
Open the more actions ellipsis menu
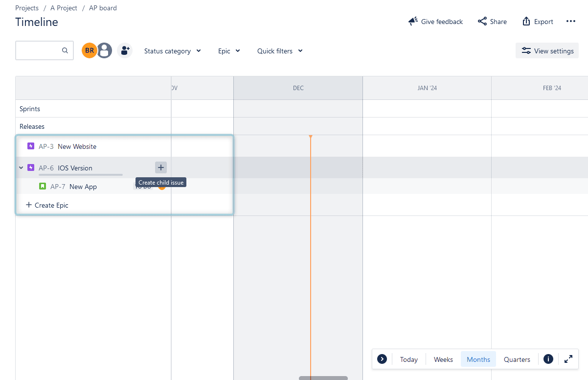pyautogui.click(x=571, y=21)
